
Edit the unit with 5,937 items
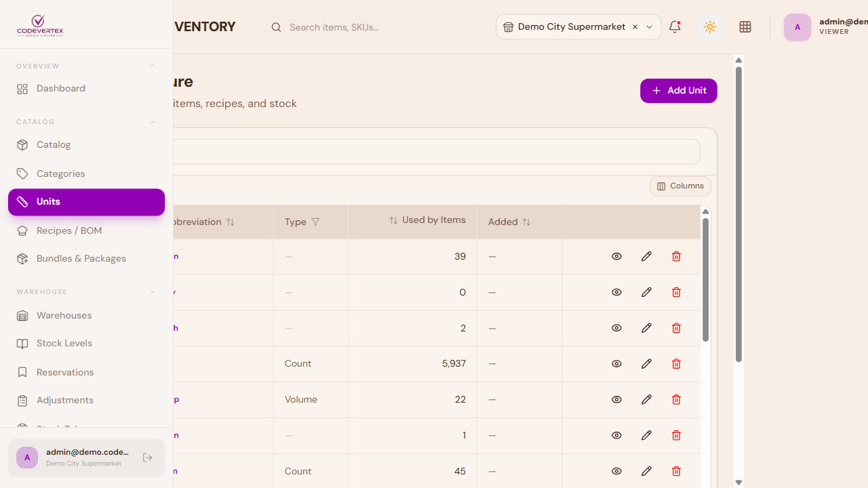(646, 364)
